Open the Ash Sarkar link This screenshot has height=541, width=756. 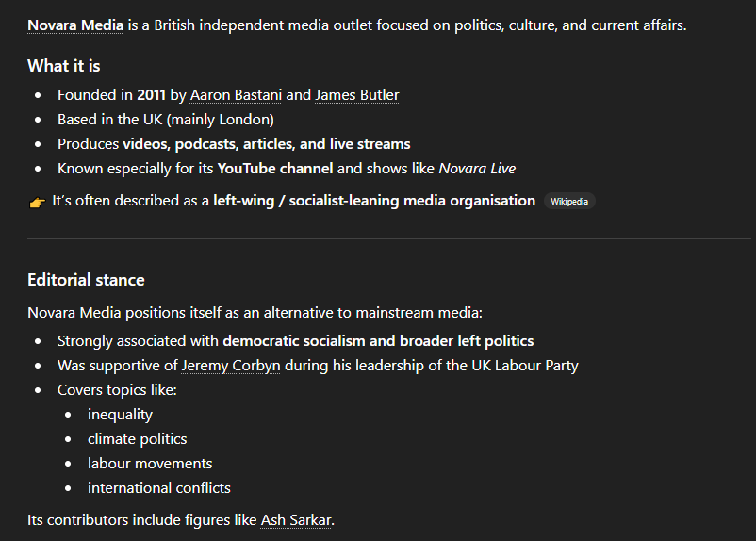tap(296, 520)
